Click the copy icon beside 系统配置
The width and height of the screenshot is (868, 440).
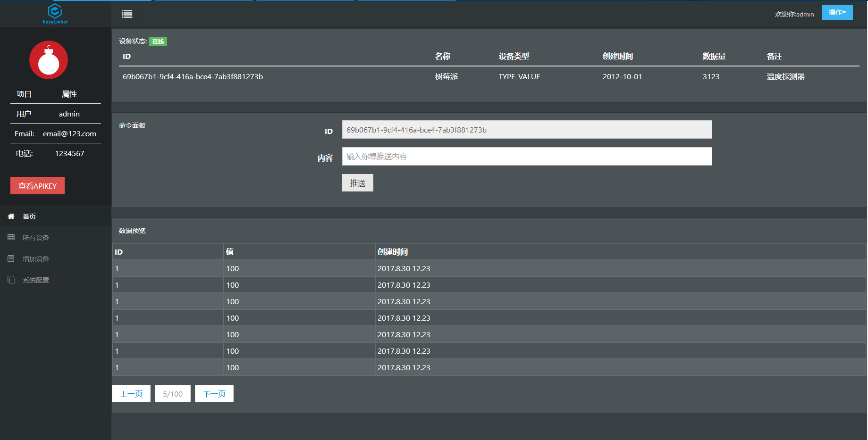(x=11, y=280)
